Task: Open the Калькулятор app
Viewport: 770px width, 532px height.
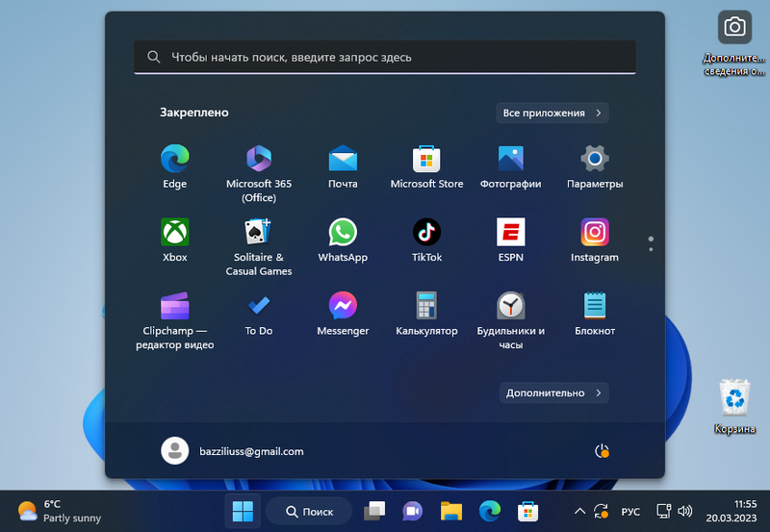Action: [x=426, y=314]
